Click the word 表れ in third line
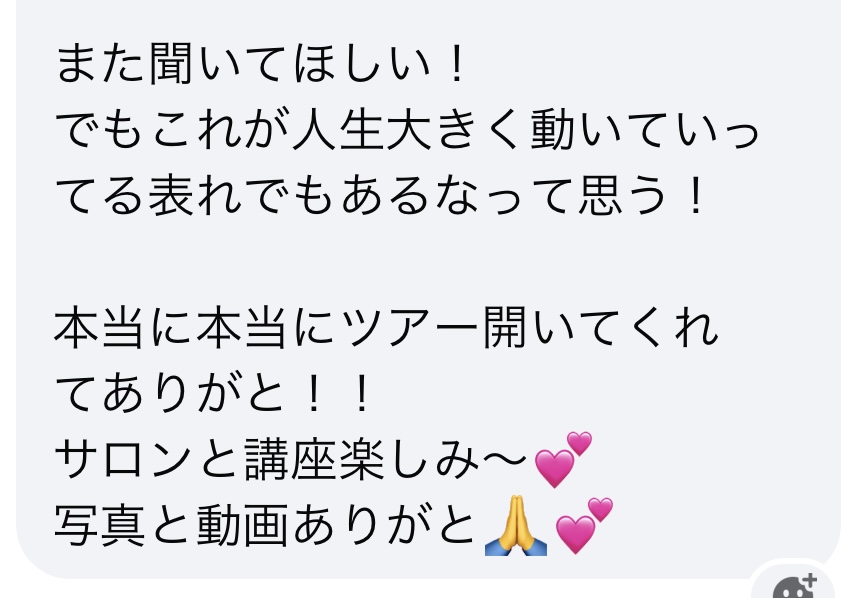The height and width of the screenshot is (598, 861). click(x=195, y=197)
